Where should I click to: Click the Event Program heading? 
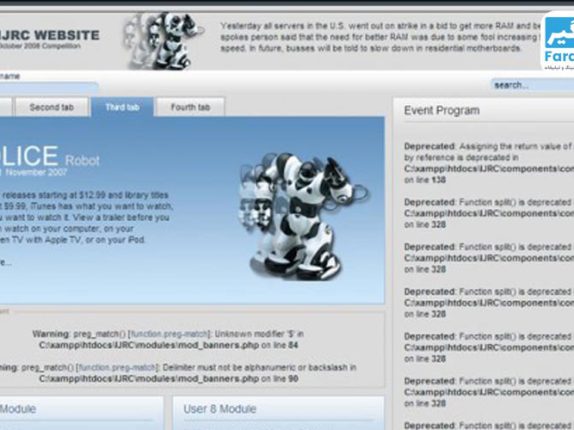click(441, 110)
